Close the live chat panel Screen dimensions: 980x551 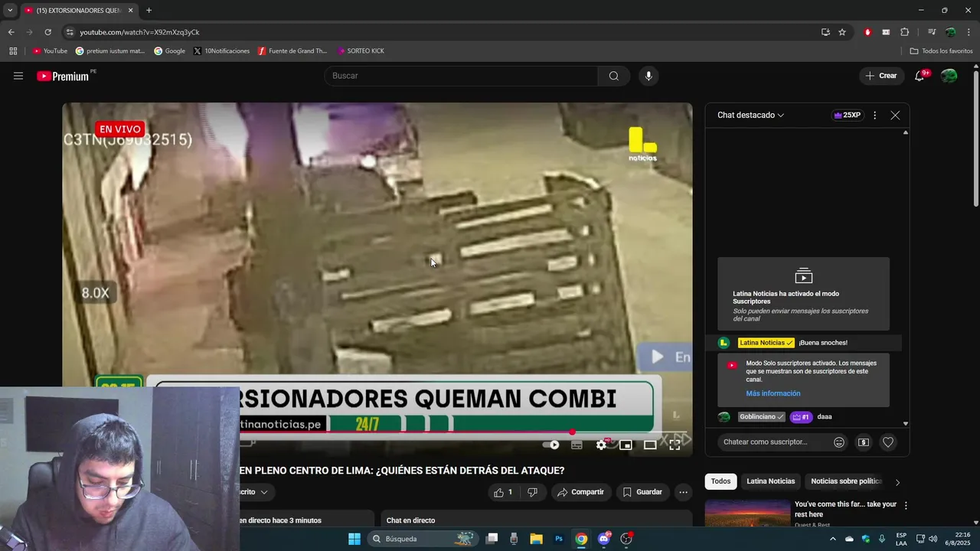(895, 115)
